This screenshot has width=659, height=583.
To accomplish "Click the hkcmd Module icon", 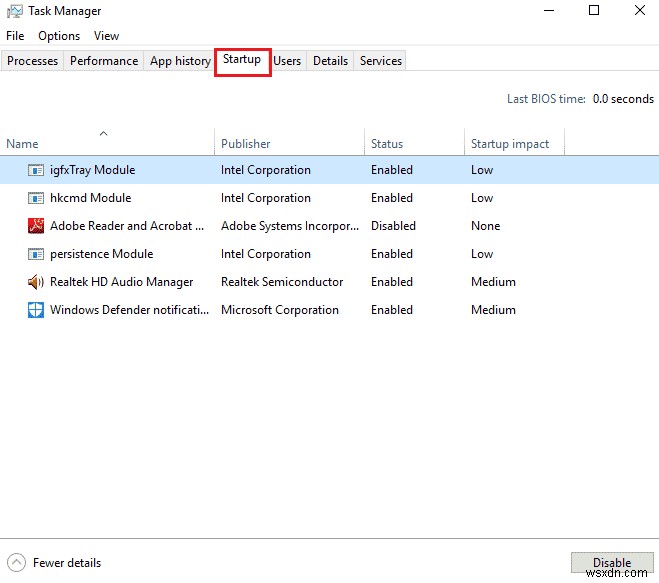I will click(x=36, y=198).
